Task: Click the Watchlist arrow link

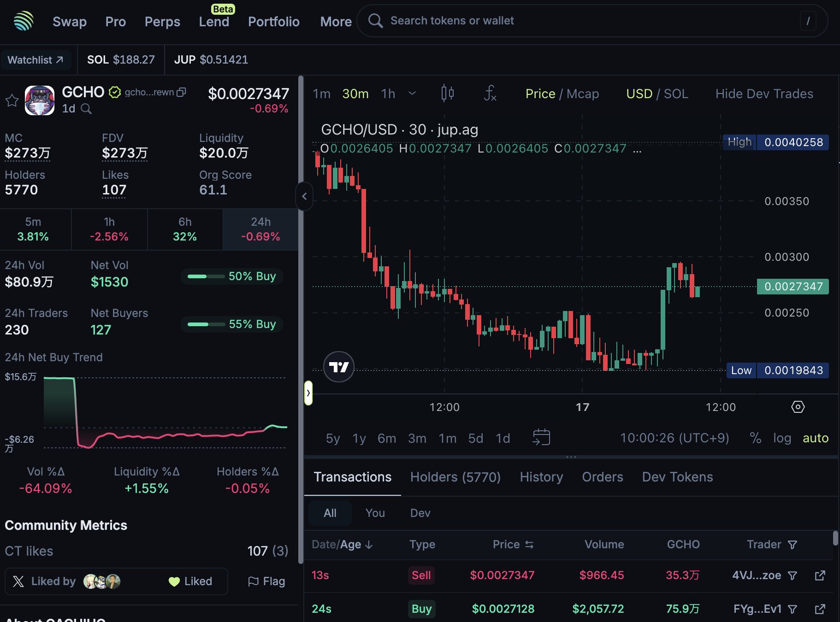Action: pyautogui.click(x=35, y=60)
